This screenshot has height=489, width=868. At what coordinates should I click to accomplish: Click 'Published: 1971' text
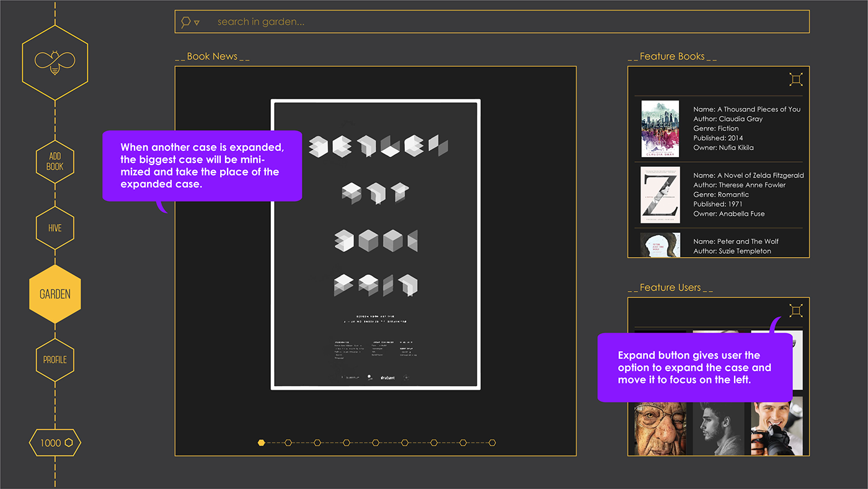point(718,204)
